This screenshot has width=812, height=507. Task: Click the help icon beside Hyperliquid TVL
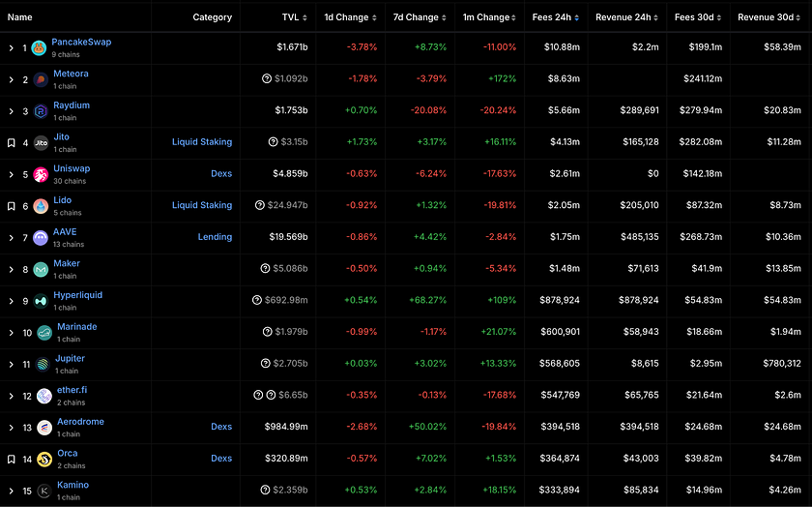(x=257, y=300)
